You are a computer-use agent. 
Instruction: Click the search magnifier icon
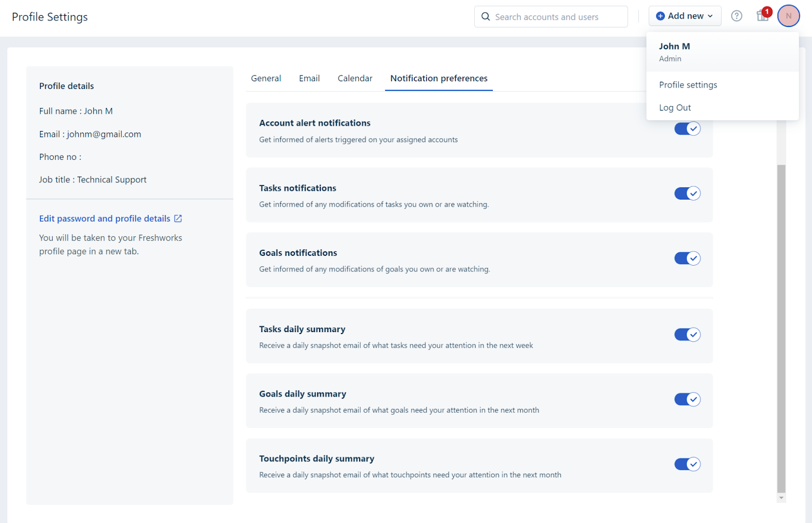[486, 17]
